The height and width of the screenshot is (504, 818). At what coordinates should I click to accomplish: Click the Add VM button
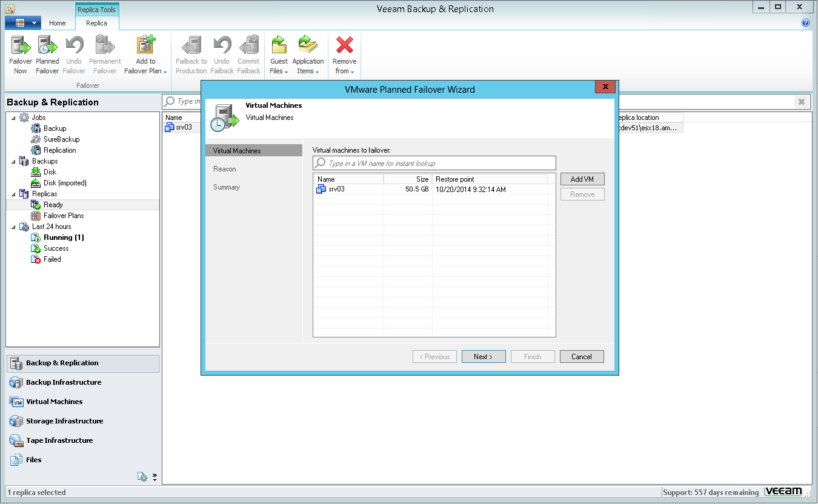click(582, 179)
